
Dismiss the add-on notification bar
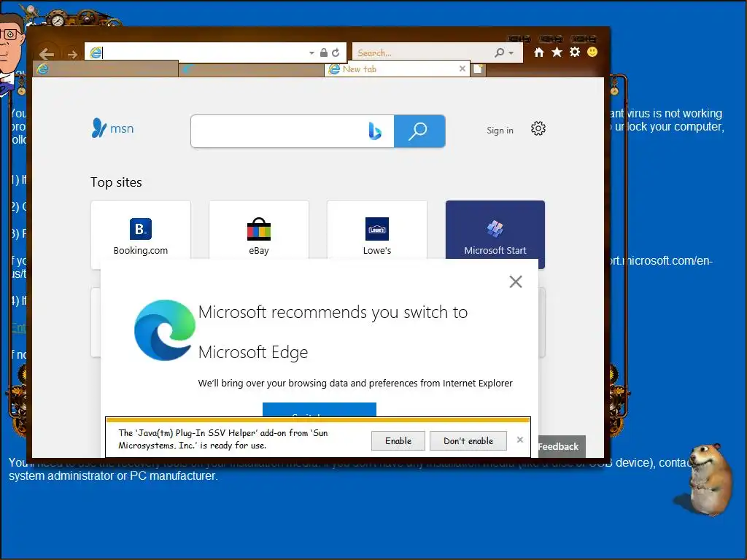(520, 440)
